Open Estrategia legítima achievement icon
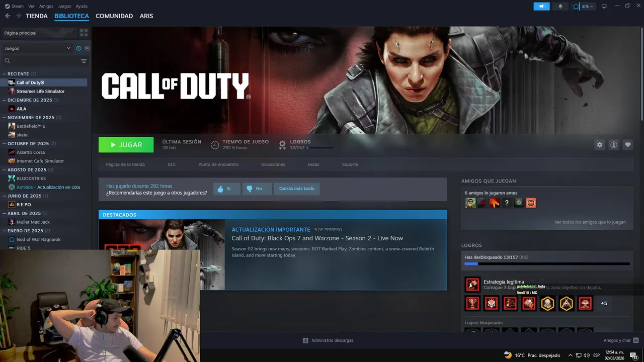 pos(472,285)
